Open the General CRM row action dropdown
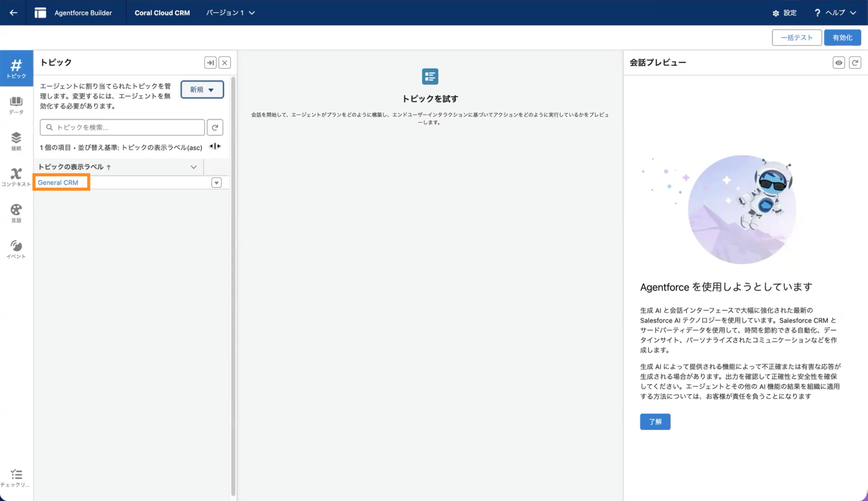The width and height of the screenshot is (868, 501). tap(216, 183)
